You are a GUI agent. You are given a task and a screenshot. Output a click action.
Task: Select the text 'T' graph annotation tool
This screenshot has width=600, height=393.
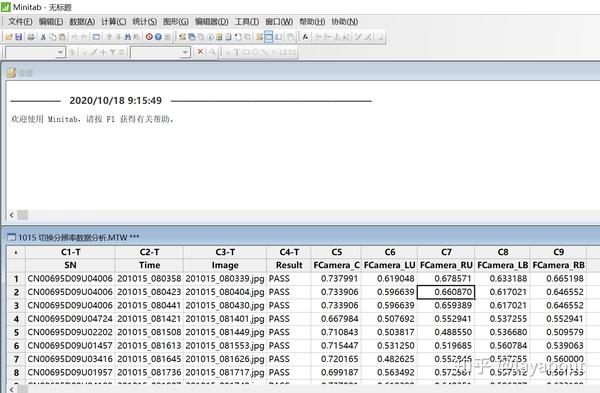[236, 52]
